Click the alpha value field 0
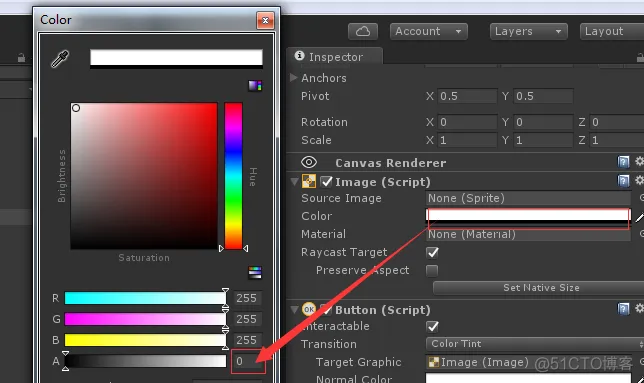The height and width of the screenshot is (383, 644). 248,361
